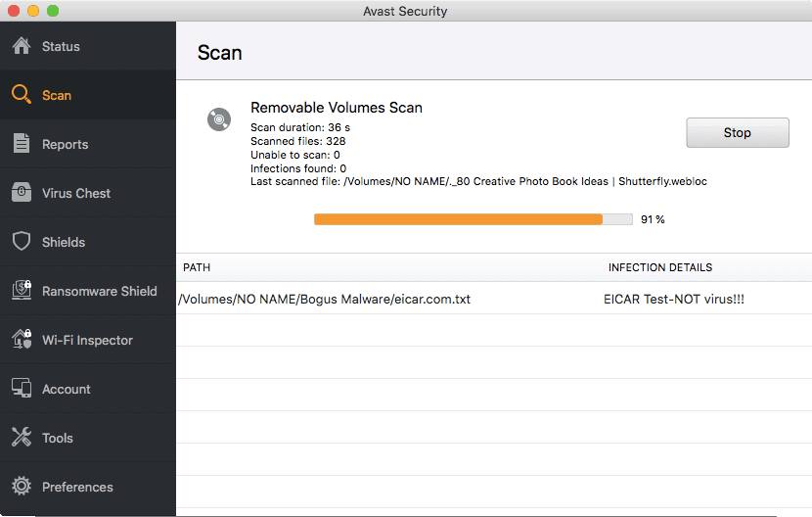Screen dimensions: 812x517
Task: Click the Reports document icon
Action: coord(22,144)
